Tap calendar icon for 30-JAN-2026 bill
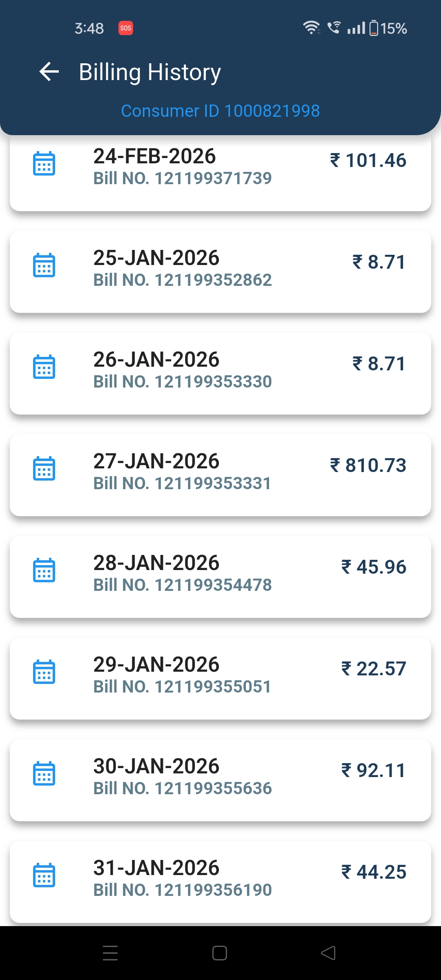Image resolution: width=441 pixels, height=980 pixels. [x=44, y=773]
